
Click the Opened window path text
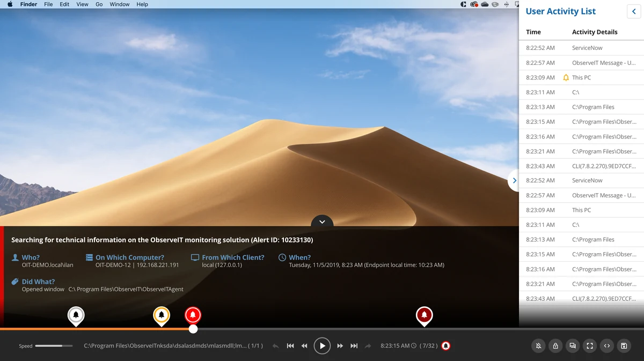click(x=103, y=289)
